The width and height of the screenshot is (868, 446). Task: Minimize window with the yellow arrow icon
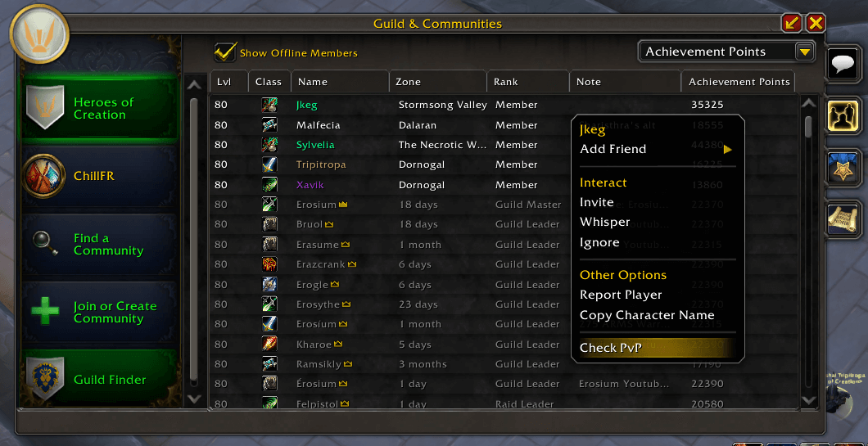[792, 23]
